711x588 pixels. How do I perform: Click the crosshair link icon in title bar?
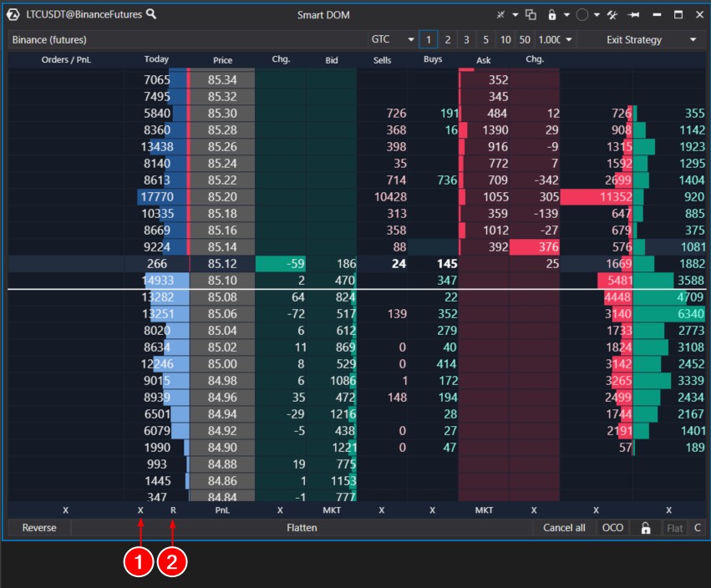[500, 15]
